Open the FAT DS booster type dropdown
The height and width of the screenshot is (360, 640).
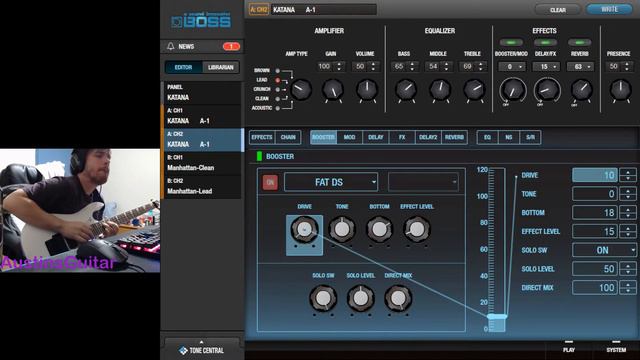[331, 182]
